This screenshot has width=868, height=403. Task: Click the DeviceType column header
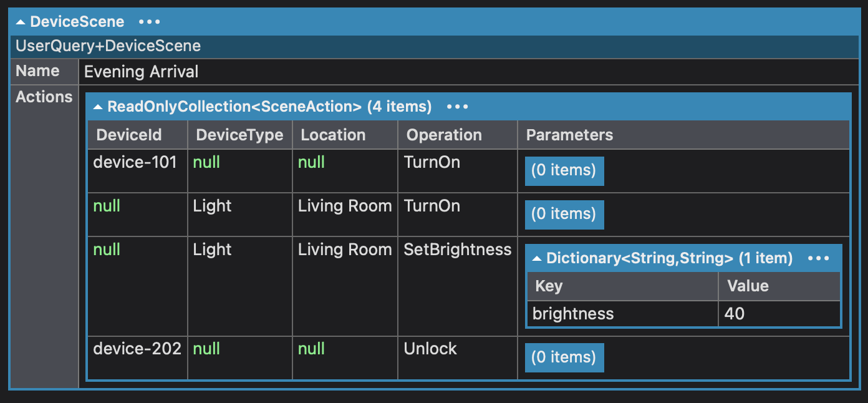pos(240,135)
